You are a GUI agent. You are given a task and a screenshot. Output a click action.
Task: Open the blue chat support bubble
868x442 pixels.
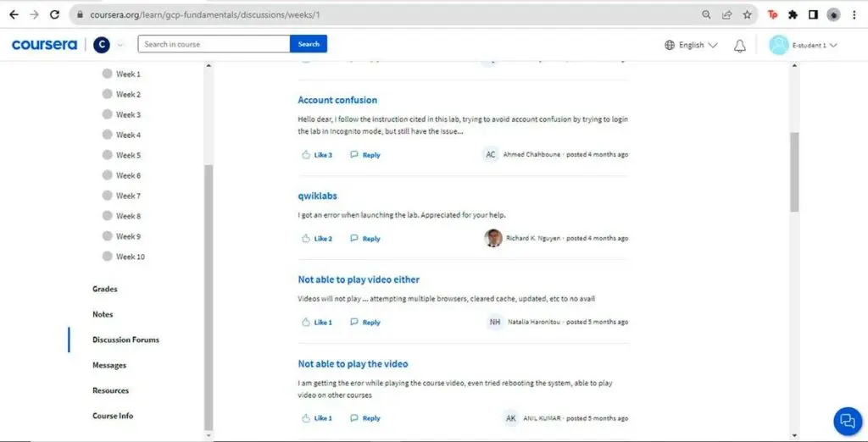(x=848, y=421)
